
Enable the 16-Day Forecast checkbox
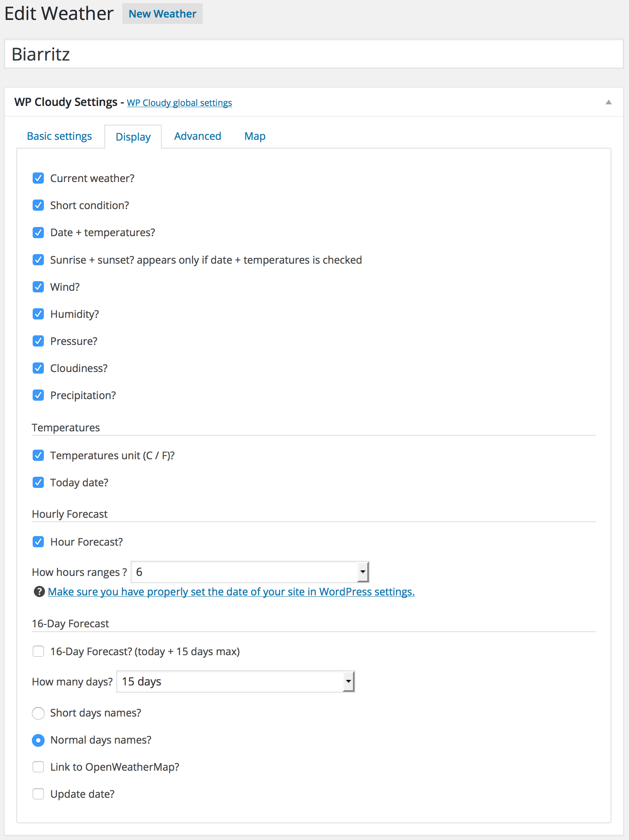tap(38, 651)
